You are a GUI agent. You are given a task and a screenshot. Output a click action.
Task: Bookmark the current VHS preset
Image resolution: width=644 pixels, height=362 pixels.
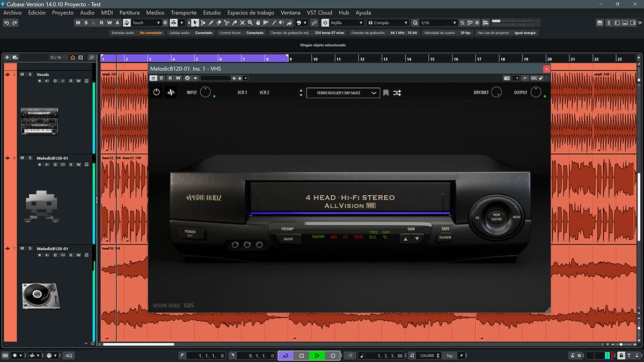click(x=386, y=93)
